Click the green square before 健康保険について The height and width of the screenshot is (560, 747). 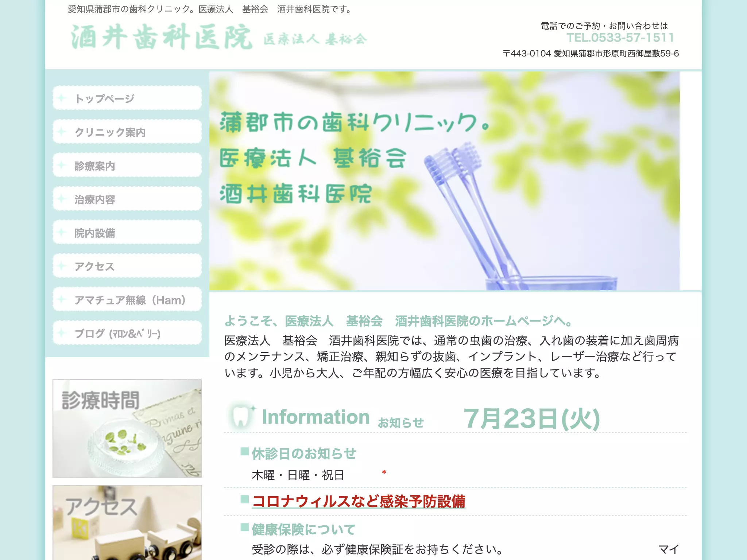[244, 527]
